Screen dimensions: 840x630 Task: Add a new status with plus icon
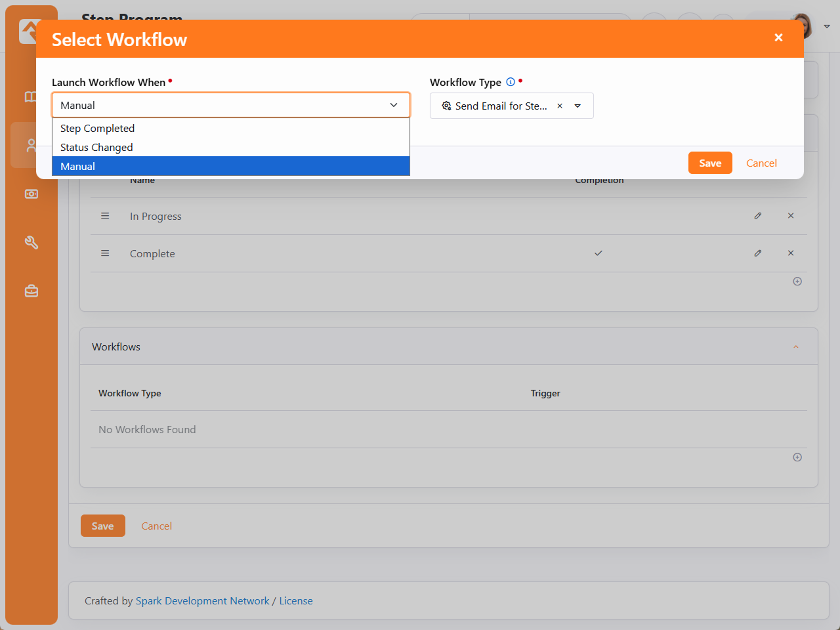tap(797, 282)
